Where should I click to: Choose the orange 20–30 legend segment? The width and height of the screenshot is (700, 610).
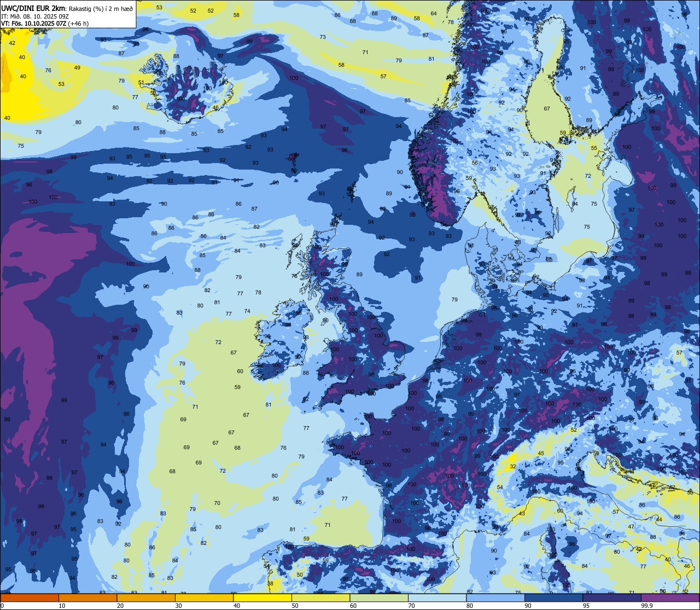click(x=146, y=597)
